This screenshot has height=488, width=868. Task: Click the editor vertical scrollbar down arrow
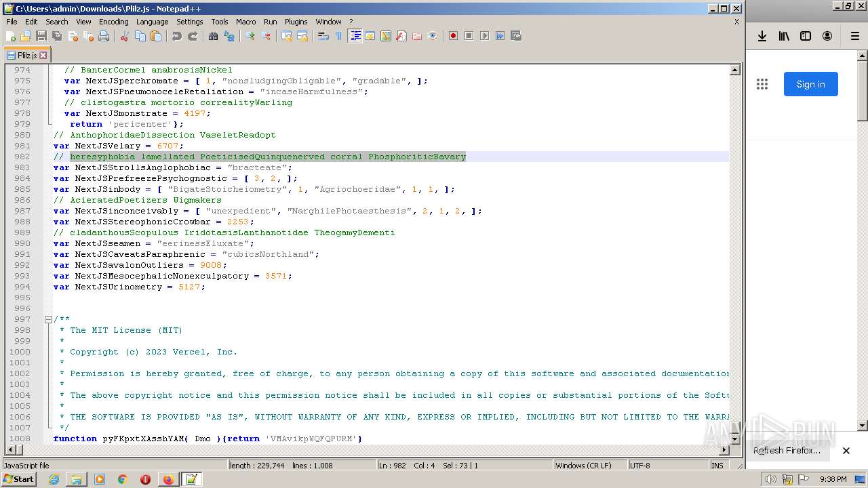734,439
